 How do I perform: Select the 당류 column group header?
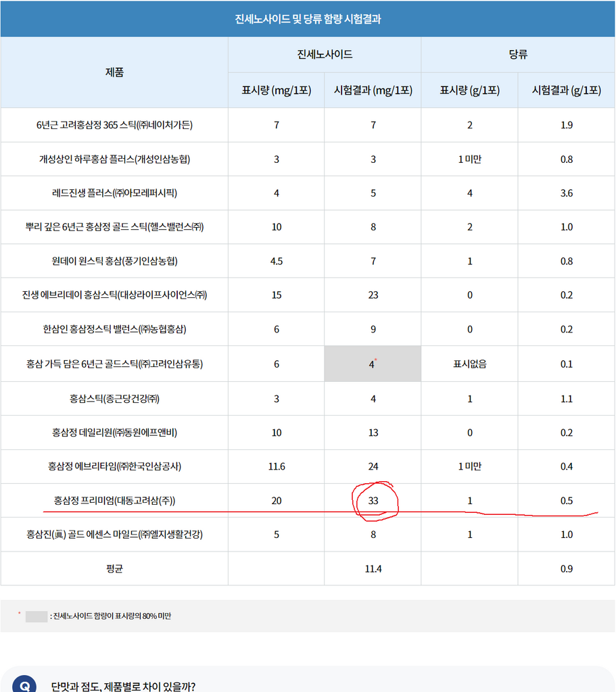pos(518,54)
